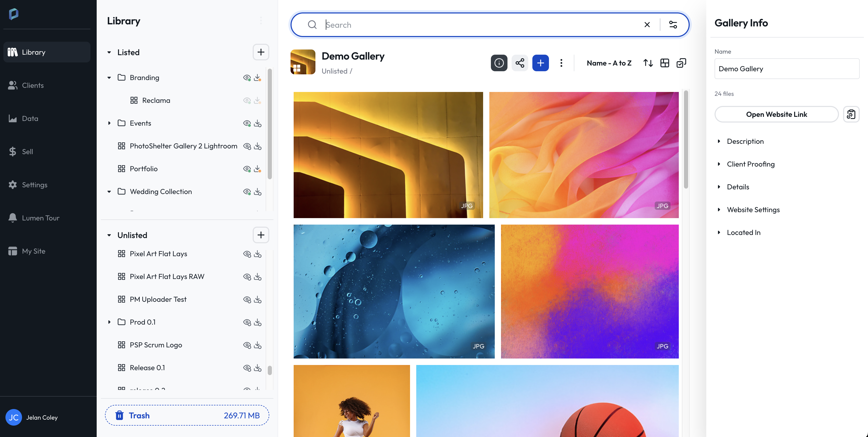
Task: Toggle visibility for Pixel Art Flat Lays RAW
Action: click(x=247, y=277)
